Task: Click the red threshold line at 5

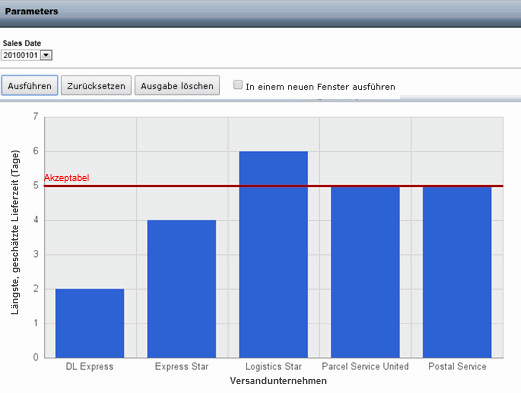Action: coord(273,186)
